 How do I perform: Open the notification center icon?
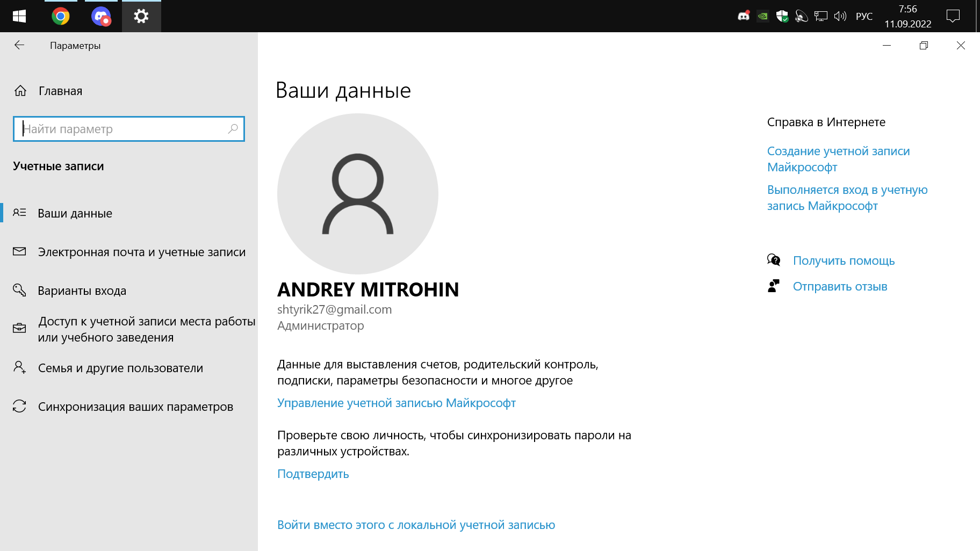pos(953,17)
